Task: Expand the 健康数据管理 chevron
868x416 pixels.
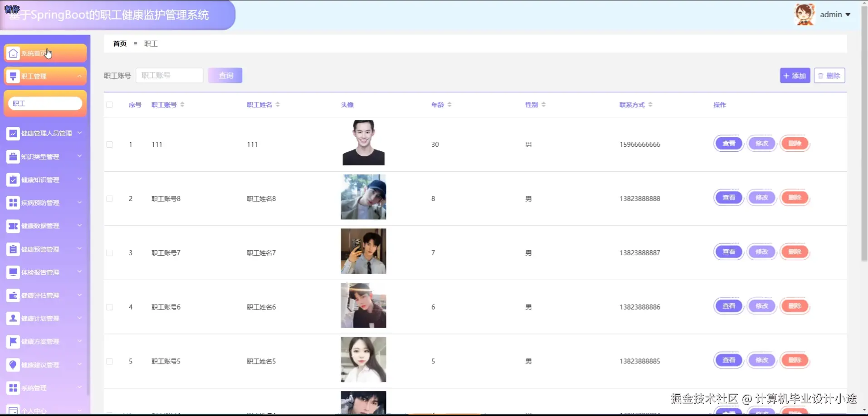Action: coord(79,225)
